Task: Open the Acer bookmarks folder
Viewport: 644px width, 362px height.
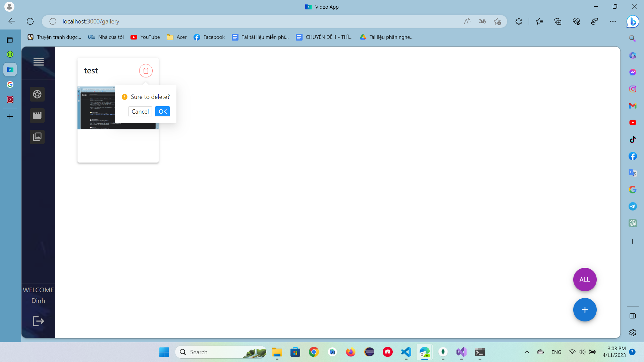Action: coord(177,37)
